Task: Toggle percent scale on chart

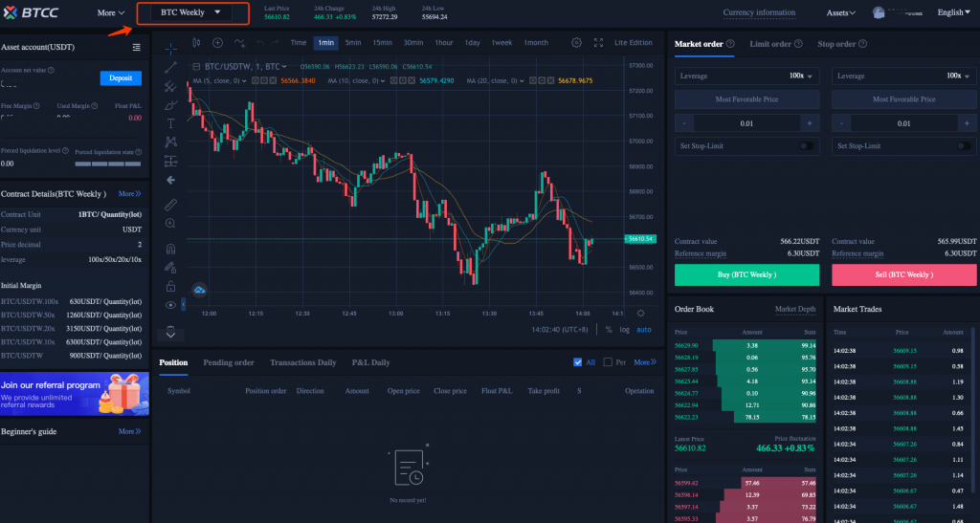Action: [x=609, y=330]
